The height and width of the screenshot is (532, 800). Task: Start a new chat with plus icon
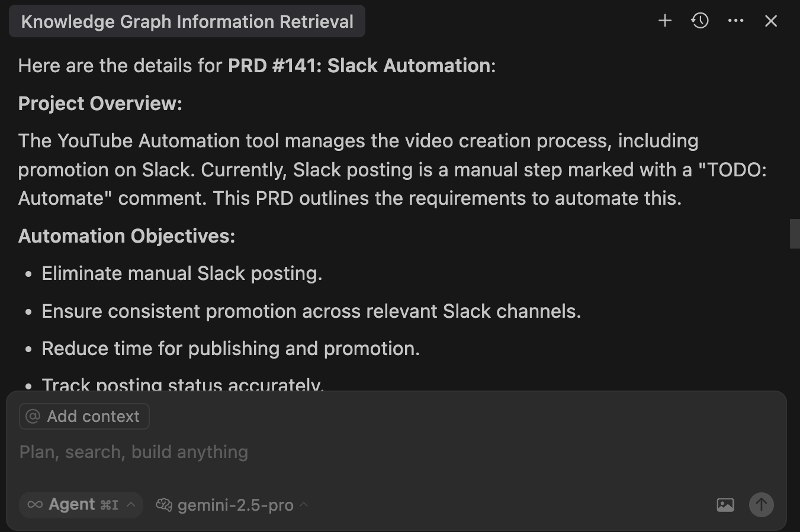click(x=665, y=21)
